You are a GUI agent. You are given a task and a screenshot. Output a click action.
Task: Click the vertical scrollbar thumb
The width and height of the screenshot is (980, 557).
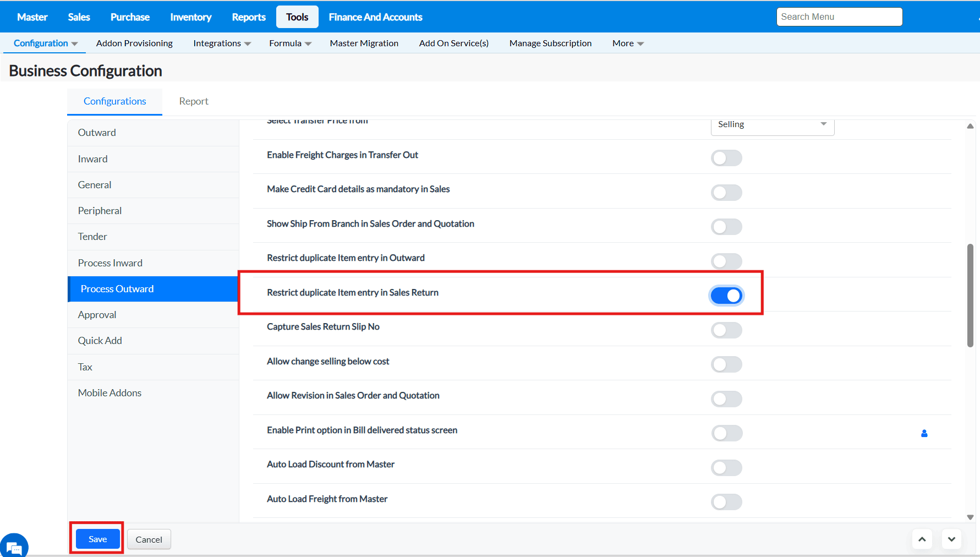tap(970, 296)
